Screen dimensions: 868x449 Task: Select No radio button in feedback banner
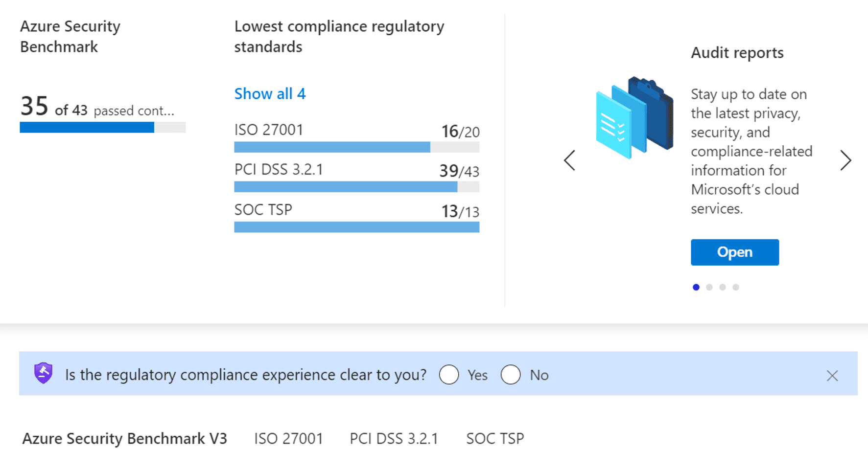511,375
